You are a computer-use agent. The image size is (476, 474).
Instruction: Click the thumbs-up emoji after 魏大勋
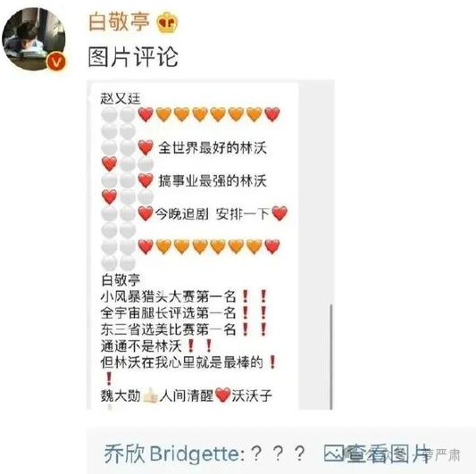click(150, 395)
